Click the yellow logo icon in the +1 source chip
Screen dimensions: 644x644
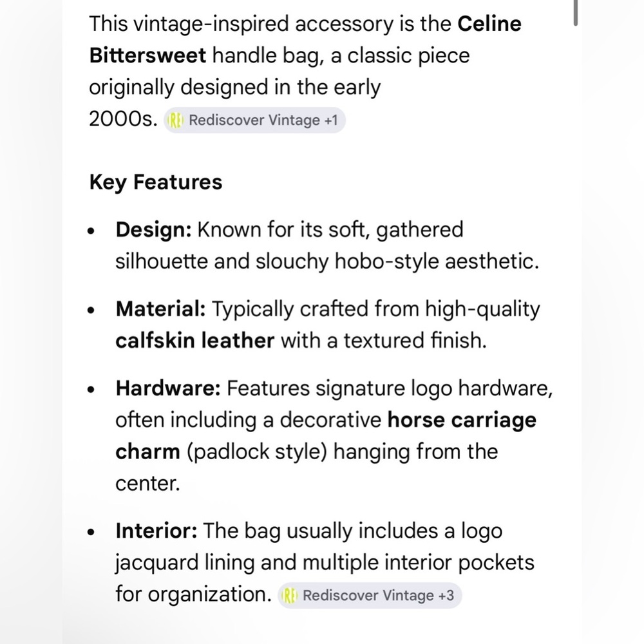tap(176, 120)
